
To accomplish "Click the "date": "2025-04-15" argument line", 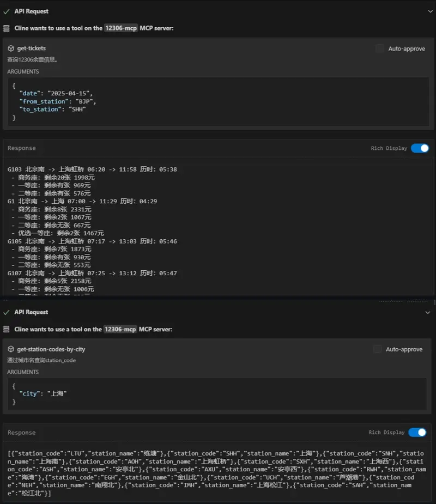I will click(56, 93).
